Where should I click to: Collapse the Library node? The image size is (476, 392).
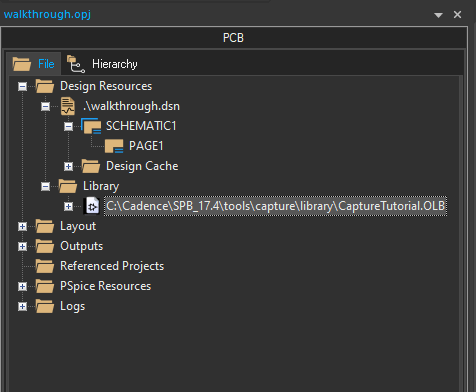[45, 187]
